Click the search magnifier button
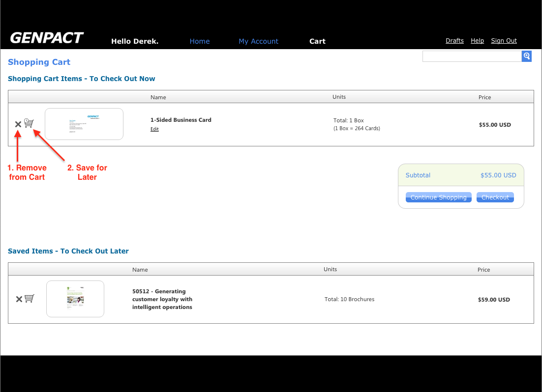The width and height of the screenshot is (542, 392). point(527,56)
